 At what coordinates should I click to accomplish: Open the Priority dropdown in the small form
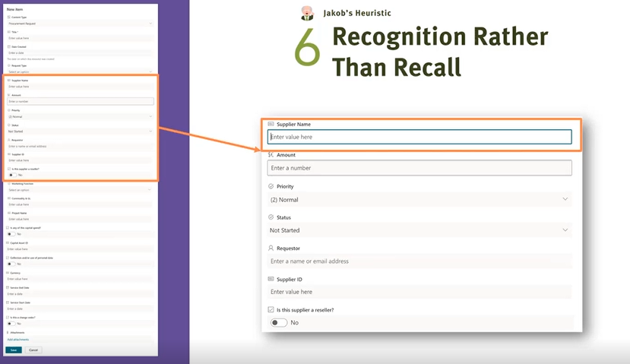point(80,116)
